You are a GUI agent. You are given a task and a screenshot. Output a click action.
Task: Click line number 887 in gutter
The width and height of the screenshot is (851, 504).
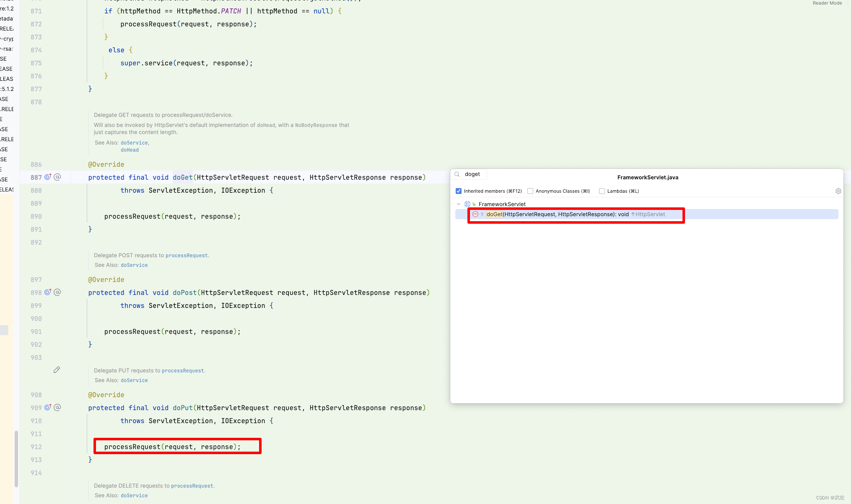pyautogui.click(x=36, y=177)
